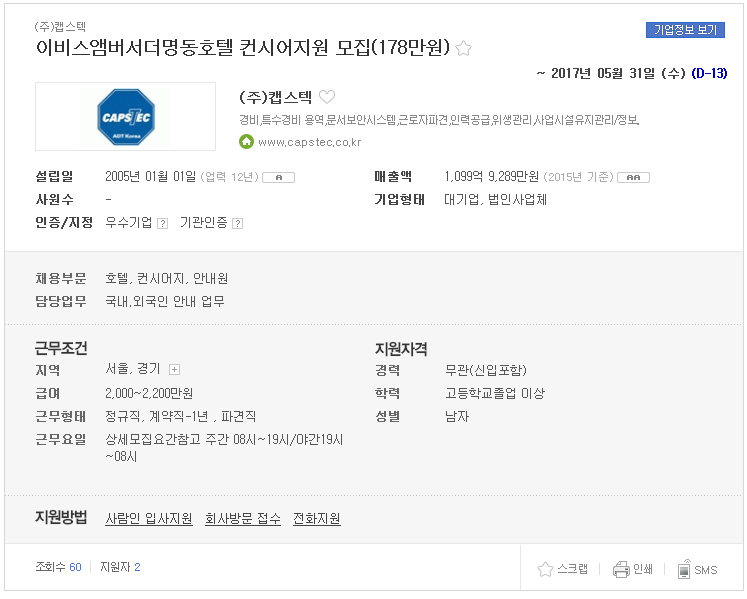Click 기관인증 certification text
Viewport: 747px width, 599px height.
(203, 223)
